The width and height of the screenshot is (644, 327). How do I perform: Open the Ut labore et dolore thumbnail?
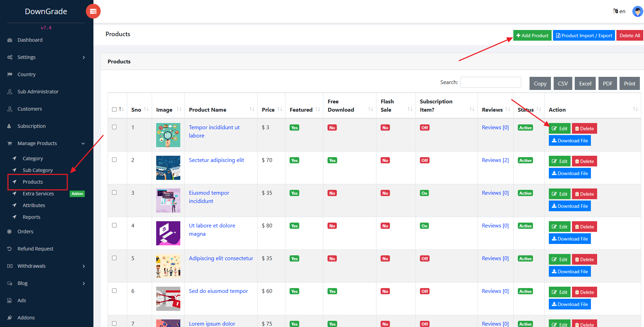click(168, 233)
